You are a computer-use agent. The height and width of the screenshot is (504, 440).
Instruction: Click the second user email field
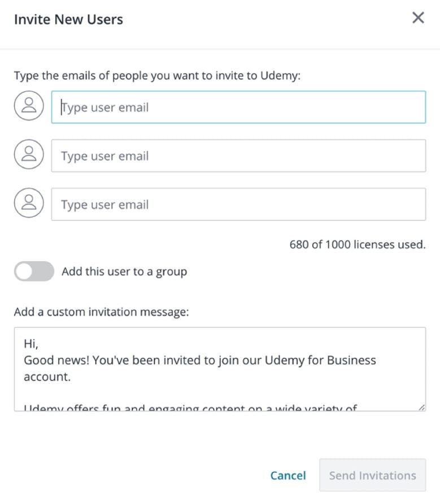tap(238, 156)
